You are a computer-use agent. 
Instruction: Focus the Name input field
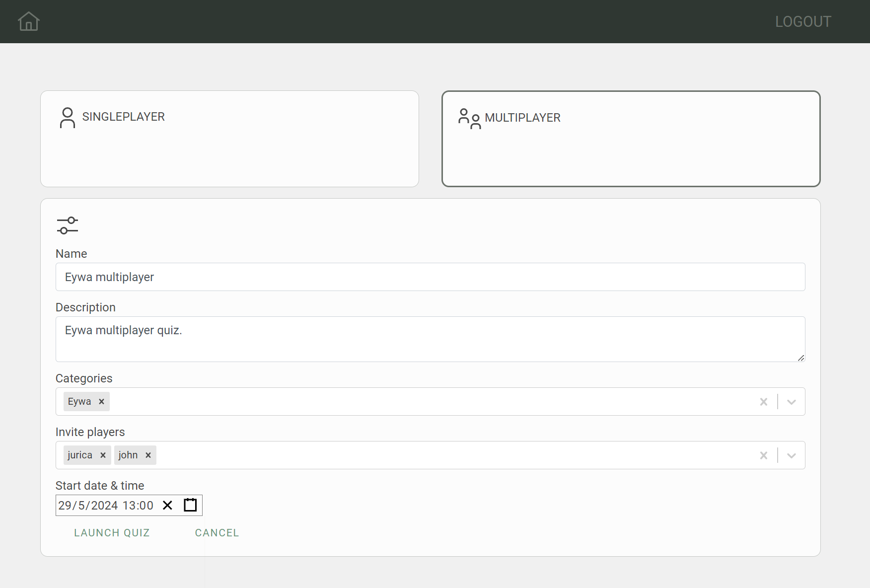pyautogui.click(x=430, y=277)
